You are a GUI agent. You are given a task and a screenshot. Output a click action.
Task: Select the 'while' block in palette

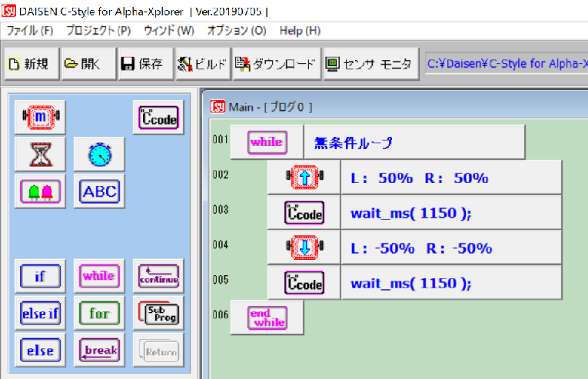[100, 276]
